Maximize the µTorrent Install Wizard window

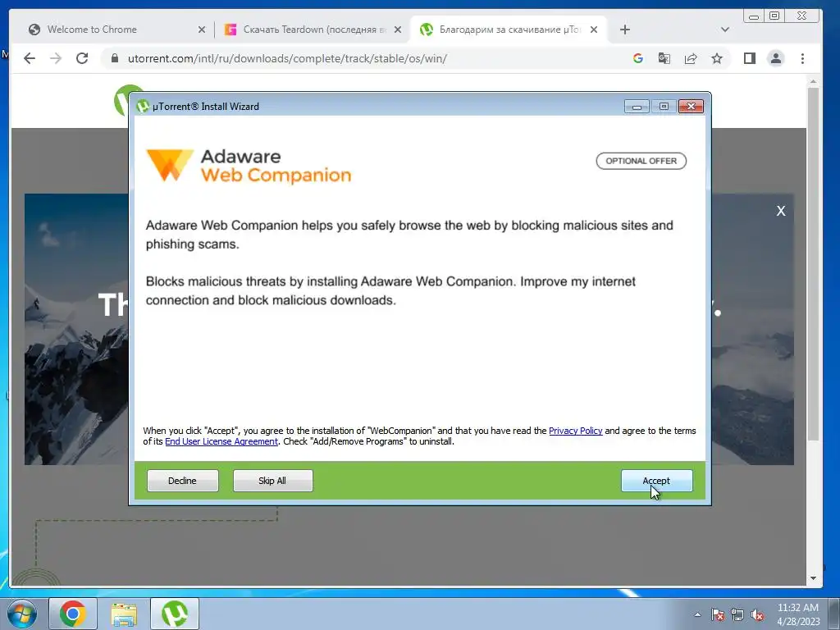[663, 107]
